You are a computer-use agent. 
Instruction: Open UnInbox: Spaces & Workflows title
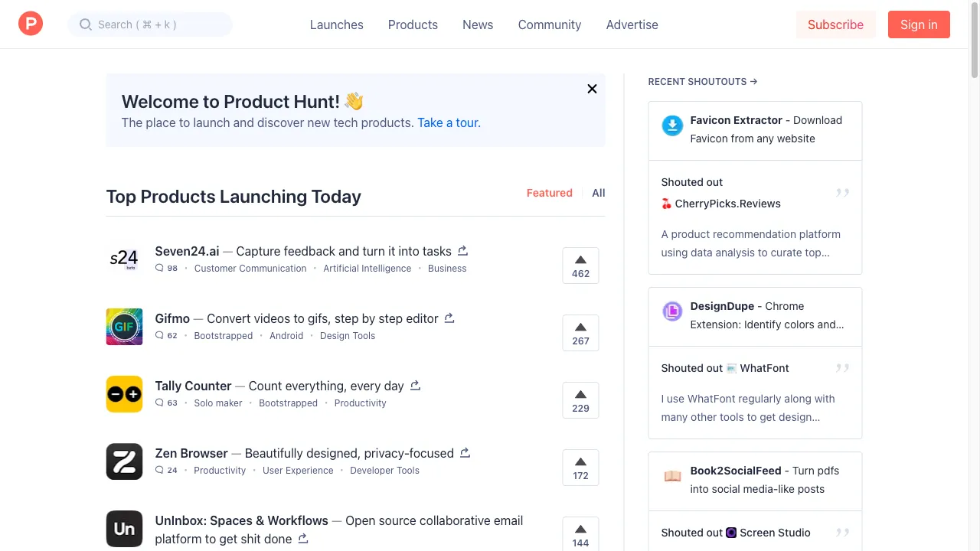[241, 520]
